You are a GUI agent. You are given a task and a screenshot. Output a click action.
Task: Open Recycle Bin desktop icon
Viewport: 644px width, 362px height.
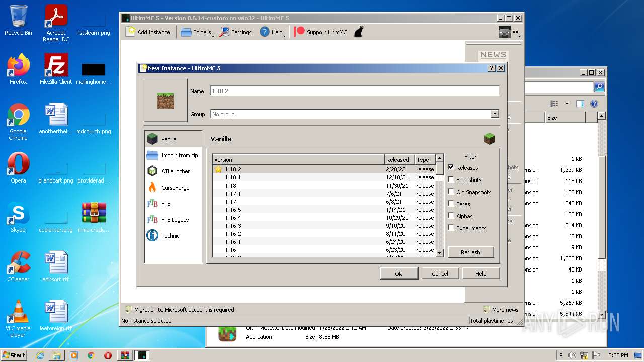pyautogui.click(x=18, y=20)
